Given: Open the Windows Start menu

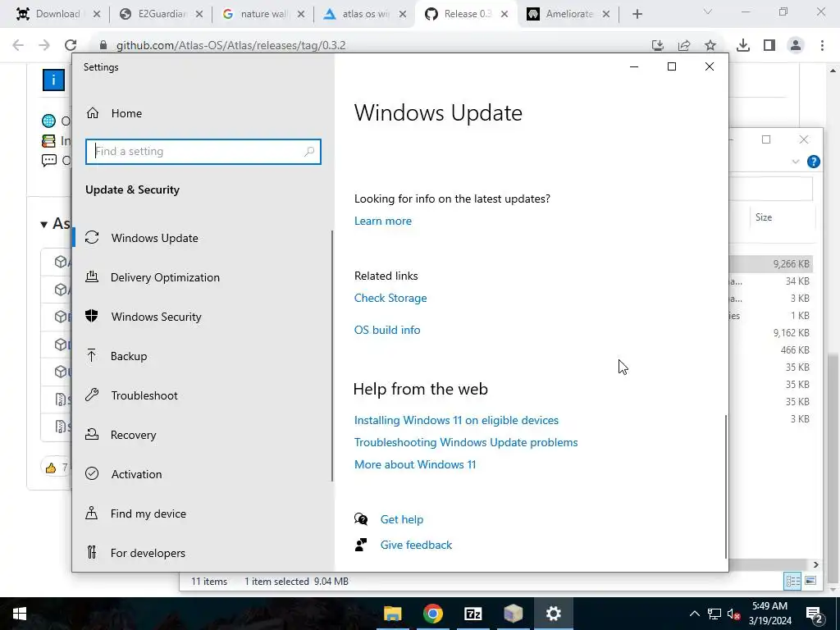Looking at the screenshot, I should (x=19, y=614).
